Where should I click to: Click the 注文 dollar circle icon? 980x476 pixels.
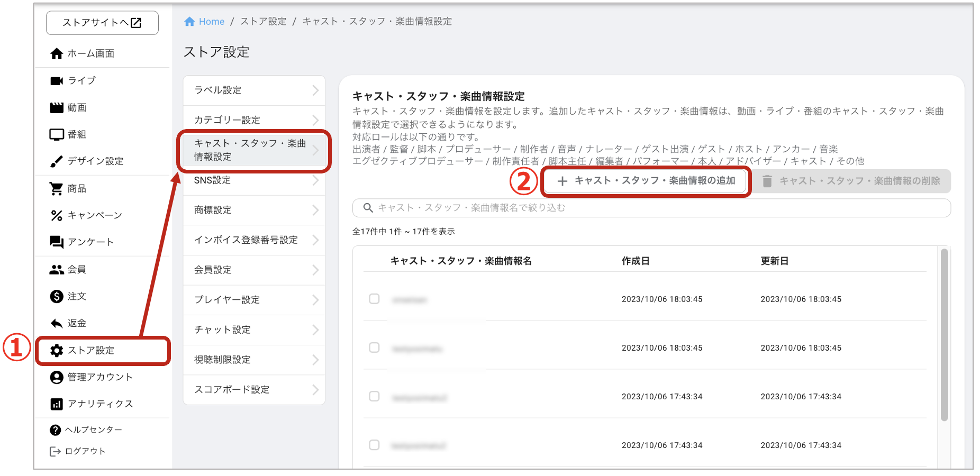coord(57,296)
